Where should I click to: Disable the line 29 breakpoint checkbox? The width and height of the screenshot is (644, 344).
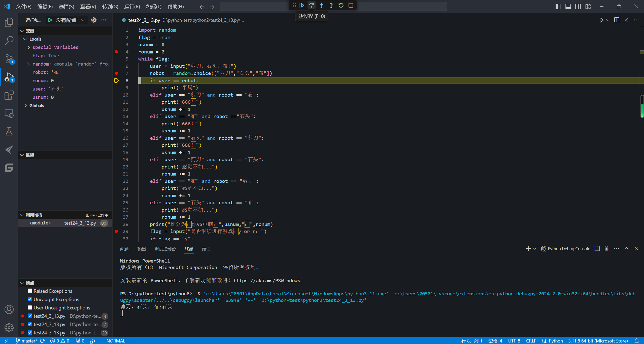30,333
